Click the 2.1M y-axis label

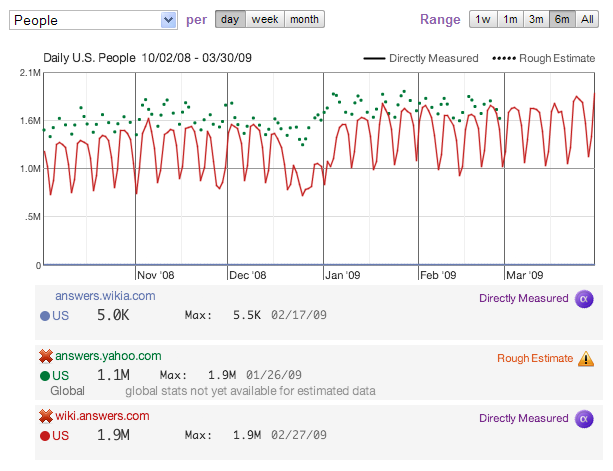click(30, 73)
